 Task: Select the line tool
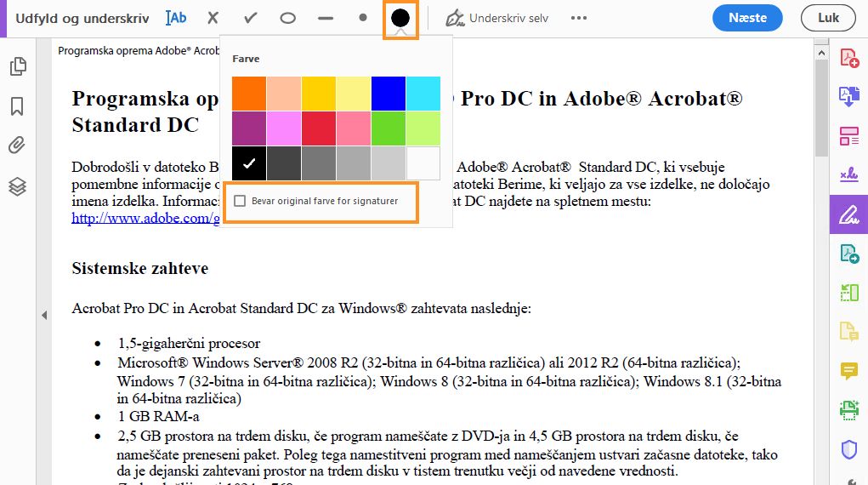(326, 18)
